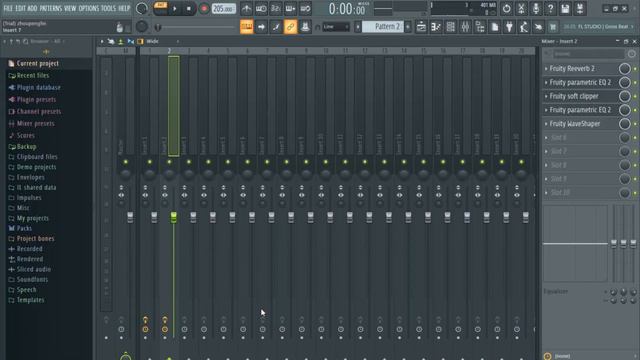
Task: Expand Fruity WaveShaper slot arrow
Action: 546,124
